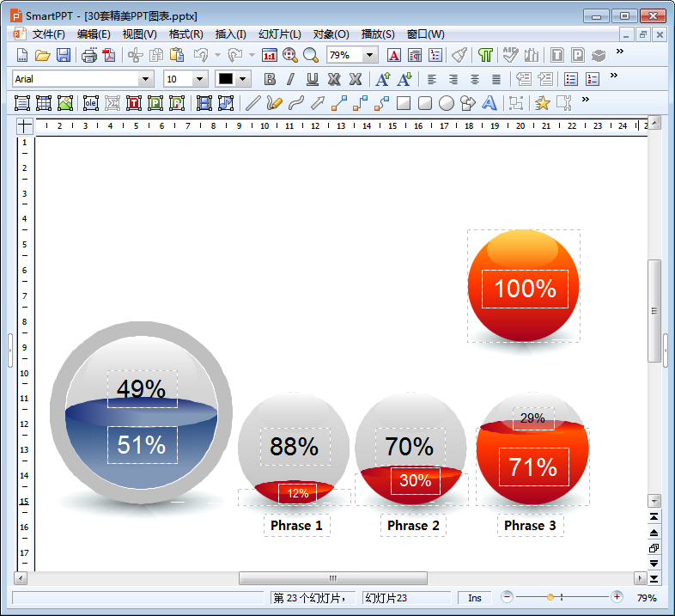Jump to the last slide button
The image size is (675, 616).
click(654, 579)
